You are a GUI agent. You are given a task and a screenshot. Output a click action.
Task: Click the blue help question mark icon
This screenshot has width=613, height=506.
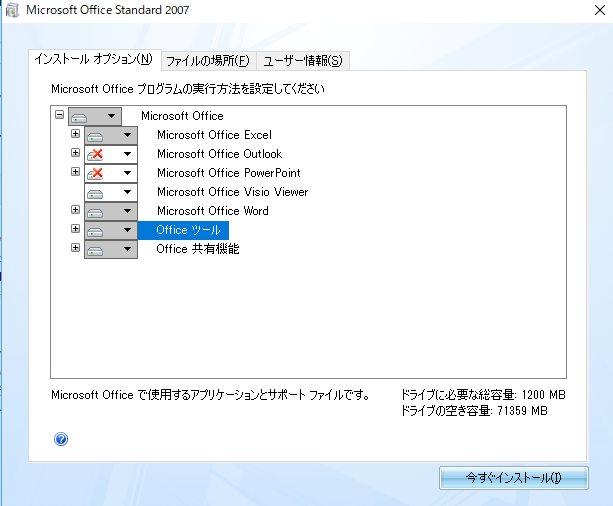[62, 438]
